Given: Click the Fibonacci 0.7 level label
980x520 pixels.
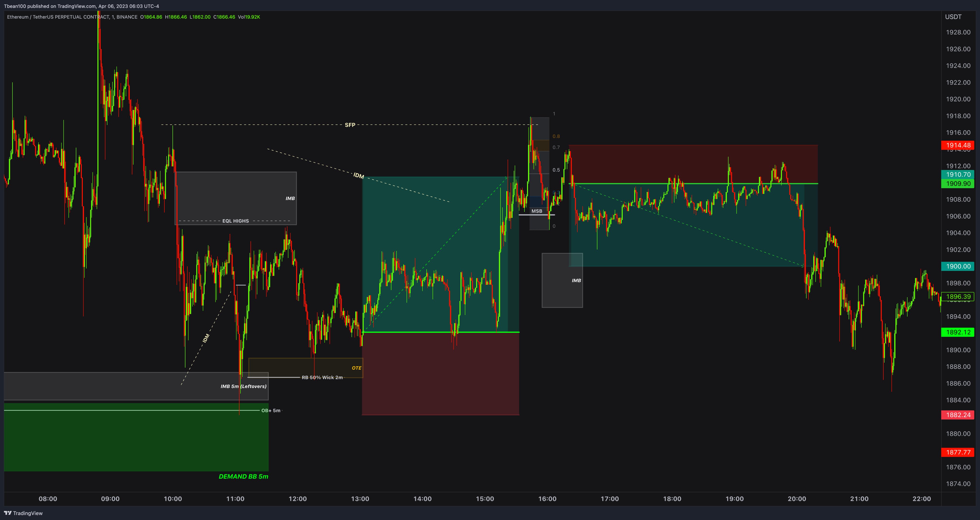Looking at the screenshot, I should (556, 148).
